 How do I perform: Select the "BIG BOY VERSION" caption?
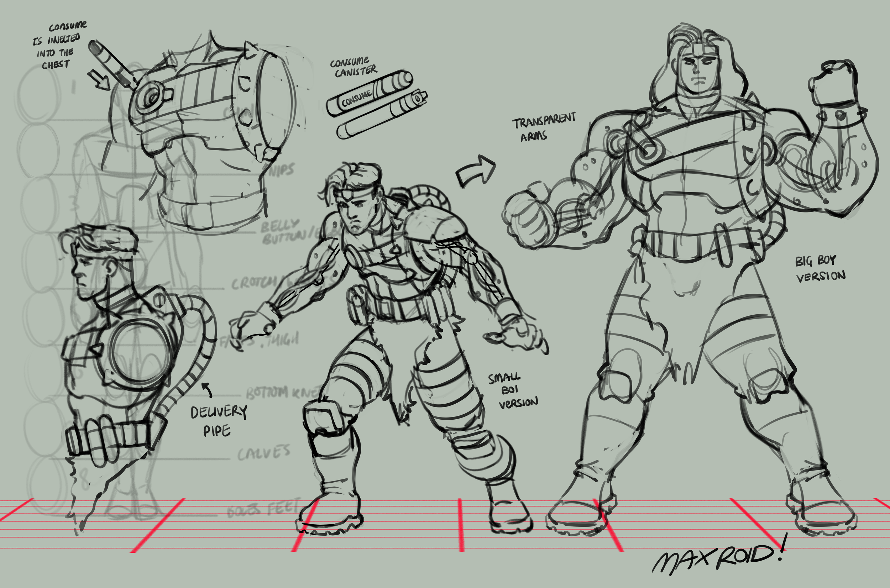(820, 269)
